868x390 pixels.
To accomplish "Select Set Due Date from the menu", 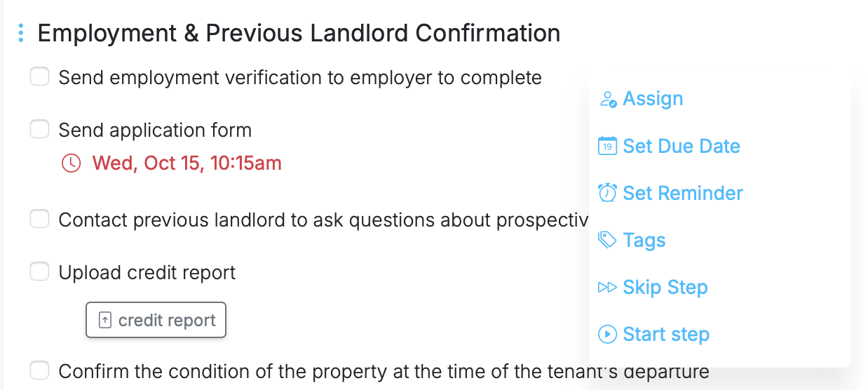I will tap(681, 146).
